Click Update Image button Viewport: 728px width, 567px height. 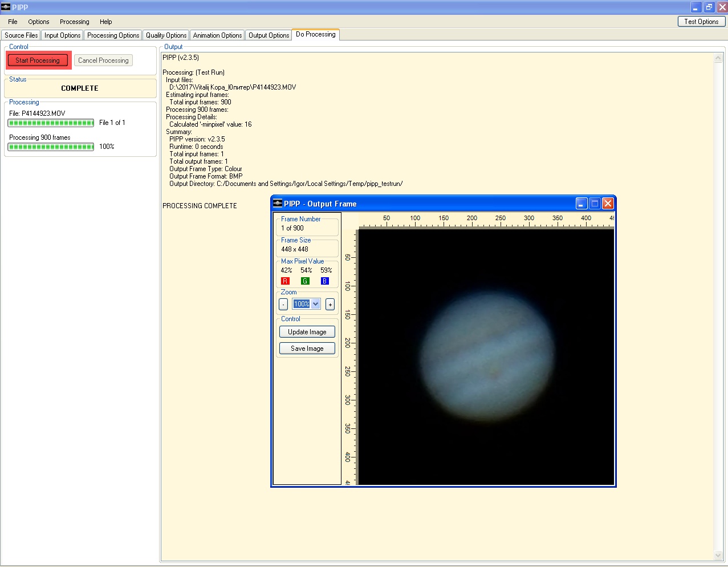[x=307, y=332]
